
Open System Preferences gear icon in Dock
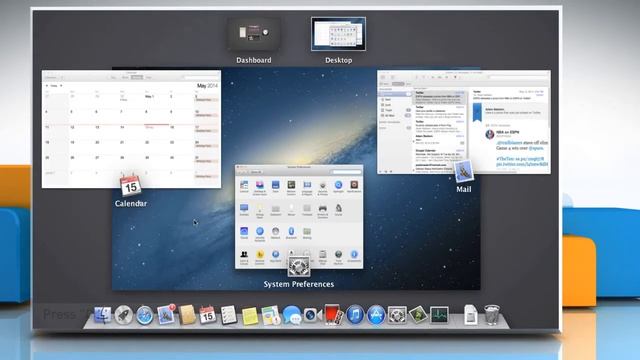pyautogui.click(x=397, y=315)
